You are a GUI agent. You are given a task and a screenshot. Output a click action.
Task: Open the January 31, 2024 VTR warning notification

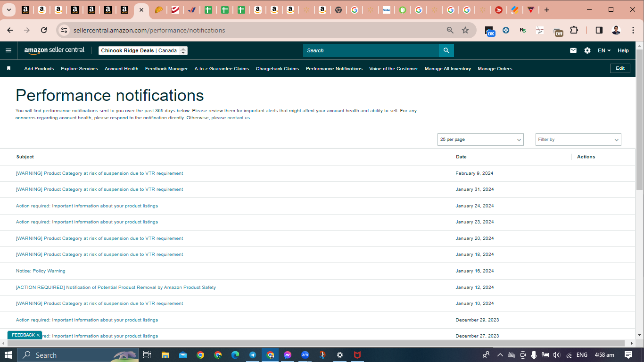(99, 189)
